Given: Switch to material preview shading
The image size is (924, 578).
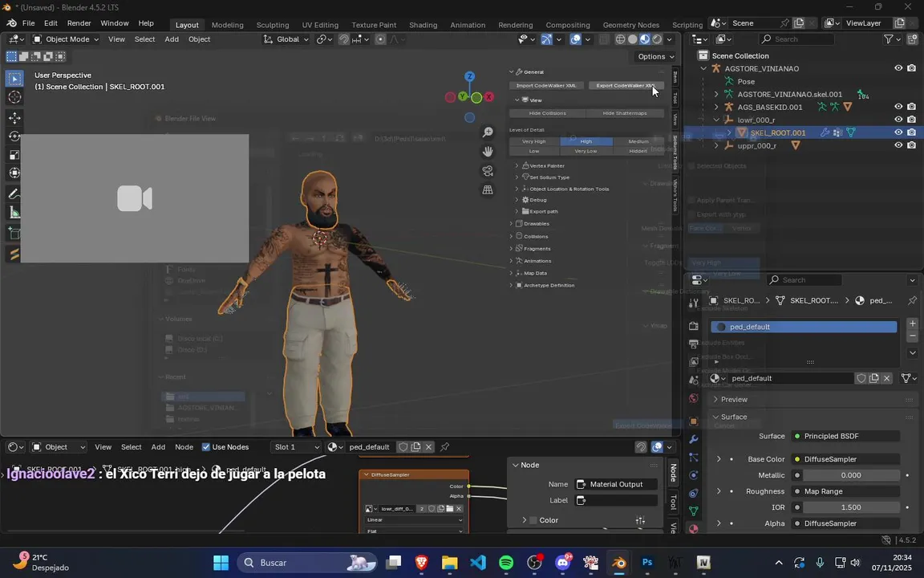Looking at the screenshot, I should click(x=645, y=39).
